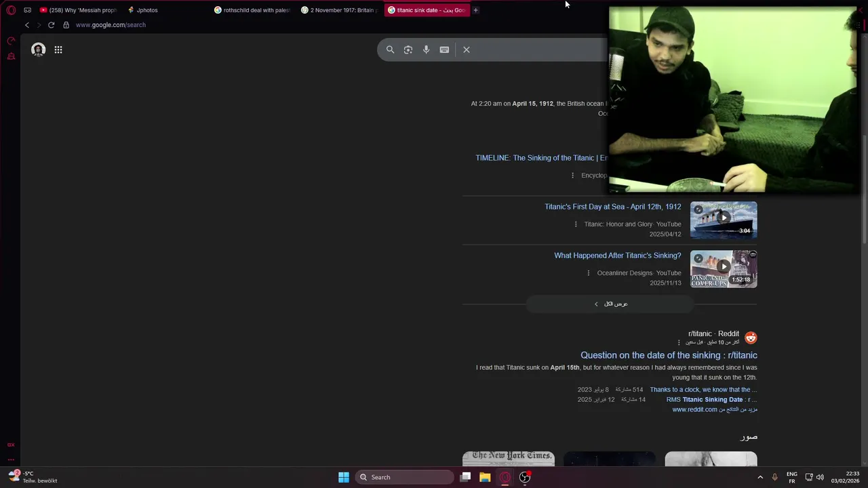Open 'RMS Titanic Sinking Date' Reddit link
Image resolution: width=868 pixels, height=488 pixels.
(711, 400)
